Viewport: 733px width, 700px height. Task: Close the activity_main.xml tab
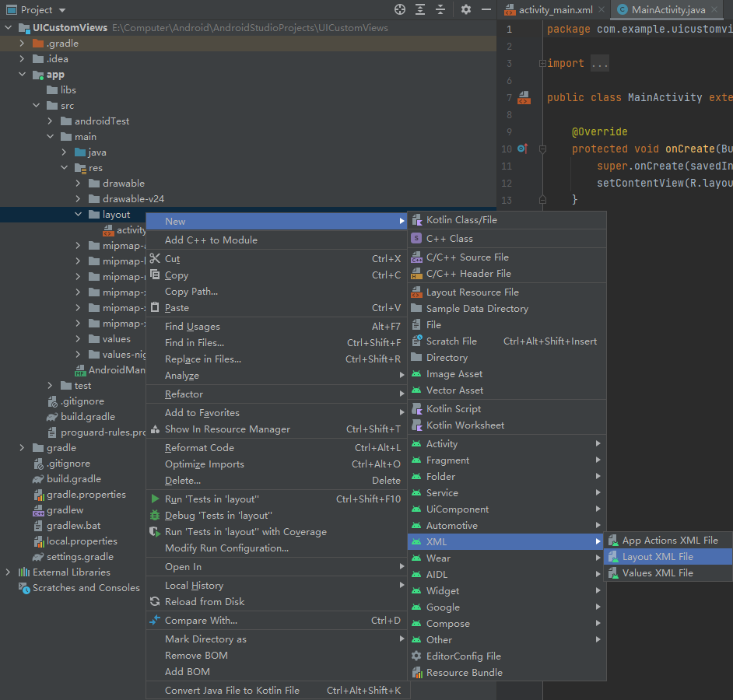pos(601,10)
